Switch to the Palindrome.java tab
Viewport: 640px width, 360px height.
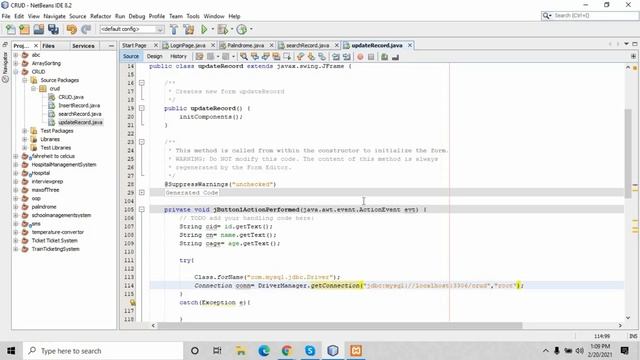(x=245, y=45)
